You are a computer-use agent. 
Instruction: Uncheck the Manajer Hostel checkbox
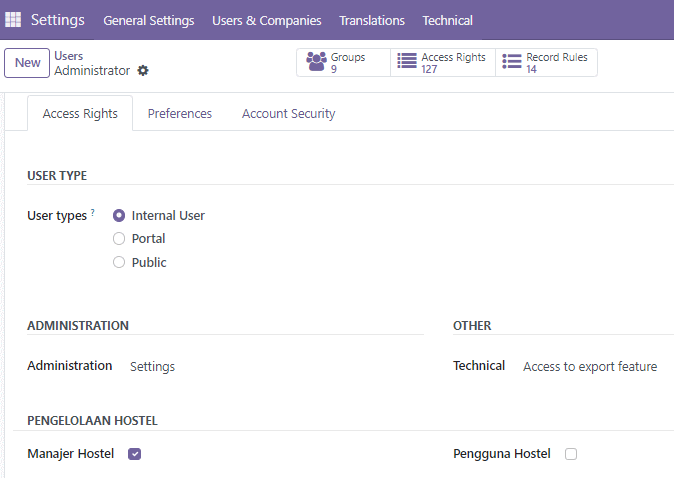pyautogui.click(x=135, y=454)
